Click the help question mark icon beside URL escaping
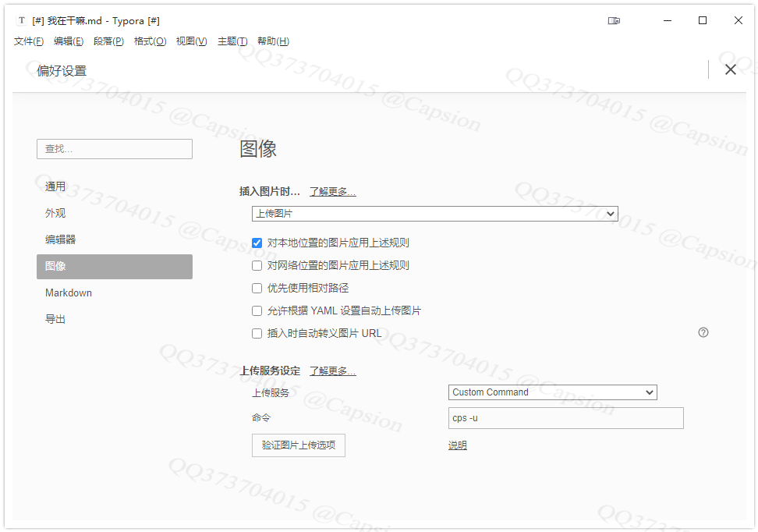 [x=703, y=332]
